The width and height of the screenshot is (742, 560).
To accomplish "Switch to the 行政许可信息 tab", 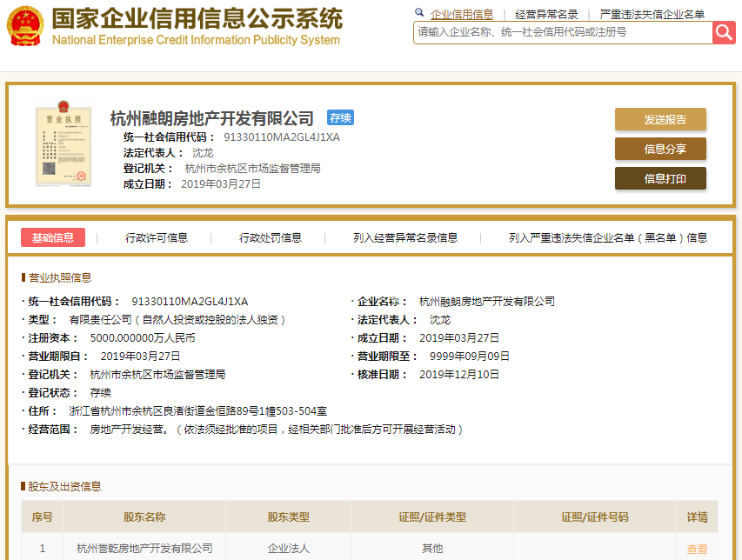I will click(x=157, y=237).
